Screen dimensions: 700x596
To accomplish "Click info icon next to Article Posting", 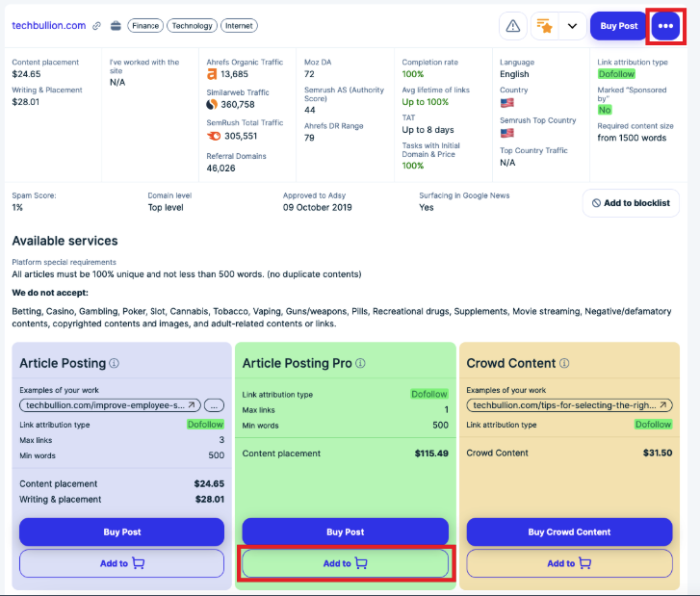I will coord(115,364).
